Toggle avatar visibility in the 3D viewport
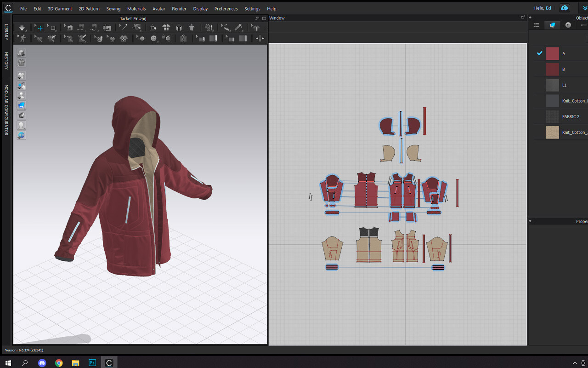The width and height of the screenshot is (588, 368). click(x=21, y=95)
